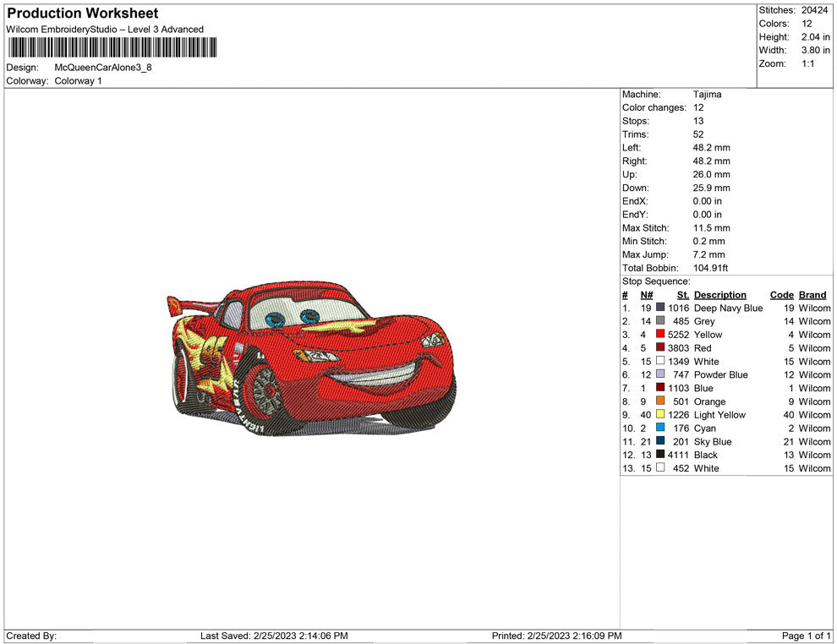Click the Min Stitch value 0.2 mm
The width and height of the screenshot is (837, 644).
point(708,241)
